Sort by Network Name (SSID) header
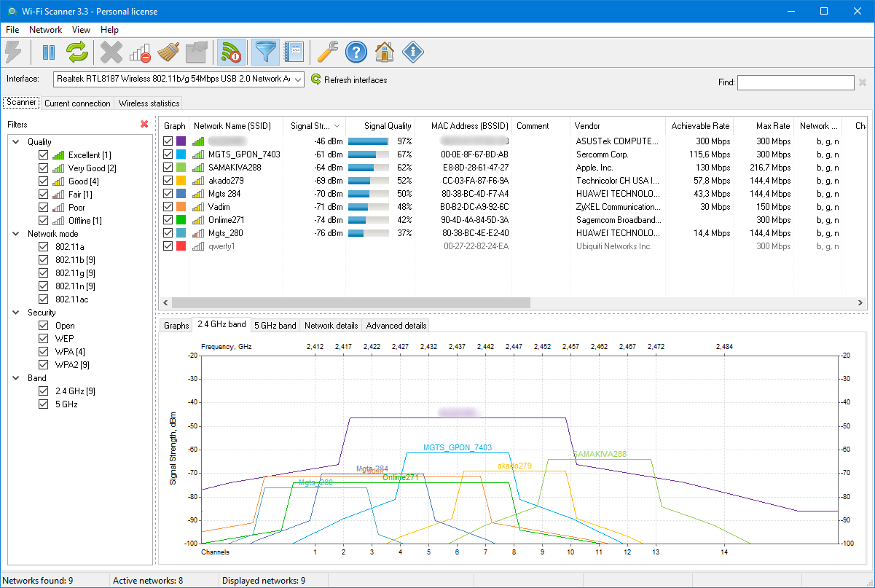The width and height of the screenshot is (875, 588). pyautogui.click(x=236, y=126)
